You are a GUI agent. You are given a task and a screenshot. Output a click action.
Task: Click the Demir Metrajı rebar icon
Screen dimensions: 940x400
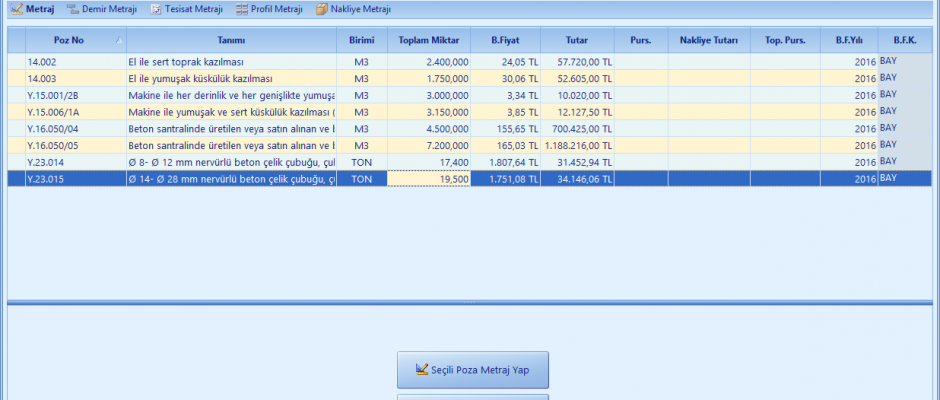[x=73, y=9]
